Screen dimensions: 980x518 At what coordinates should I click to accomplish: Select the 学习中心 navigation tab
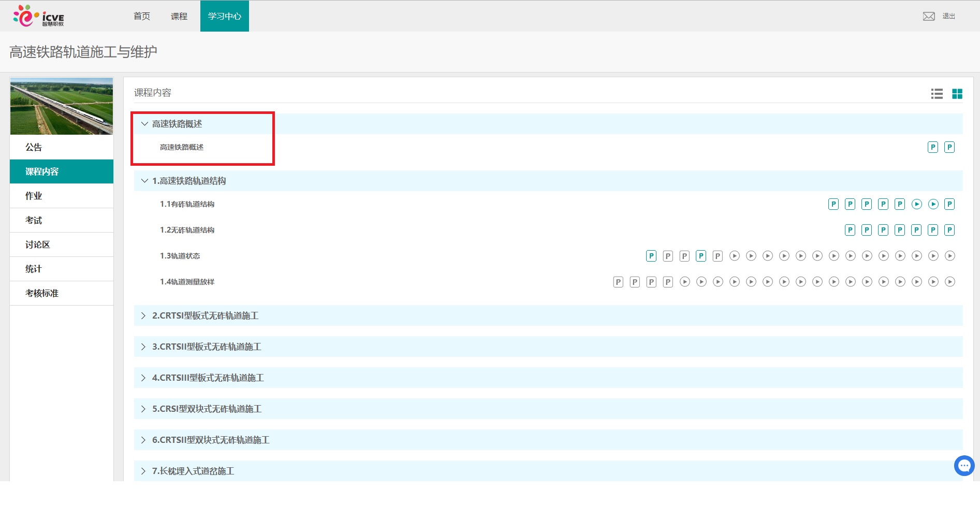click(x=225, y=16)
